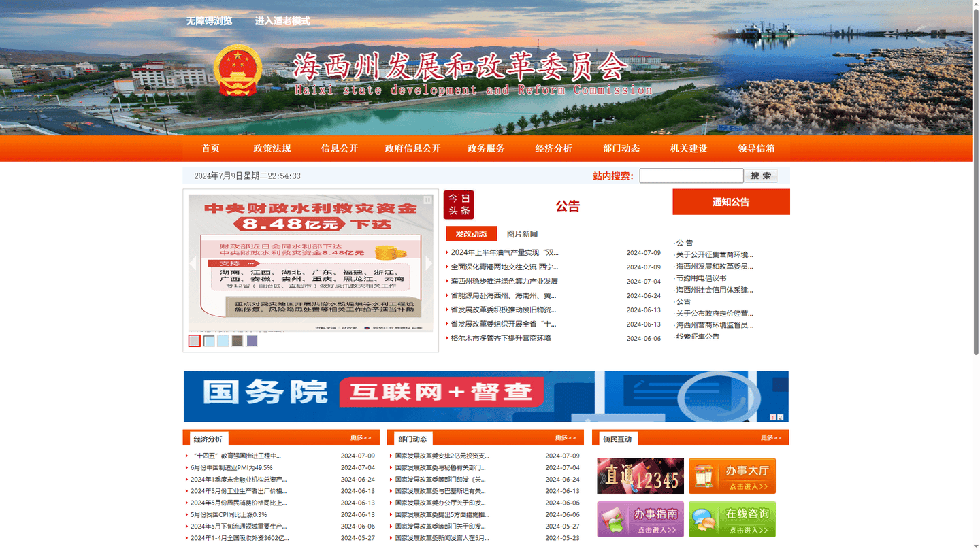Image resolution: width=980 pixels, height=551 pixels.
Task: Switch the banner to page 1 indicator
Action: [x=773, y=418]
